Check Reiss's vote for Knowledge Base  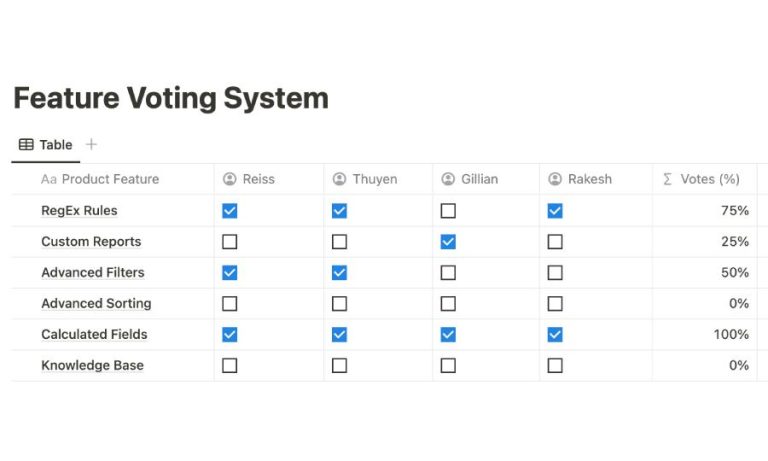point(230,365)
